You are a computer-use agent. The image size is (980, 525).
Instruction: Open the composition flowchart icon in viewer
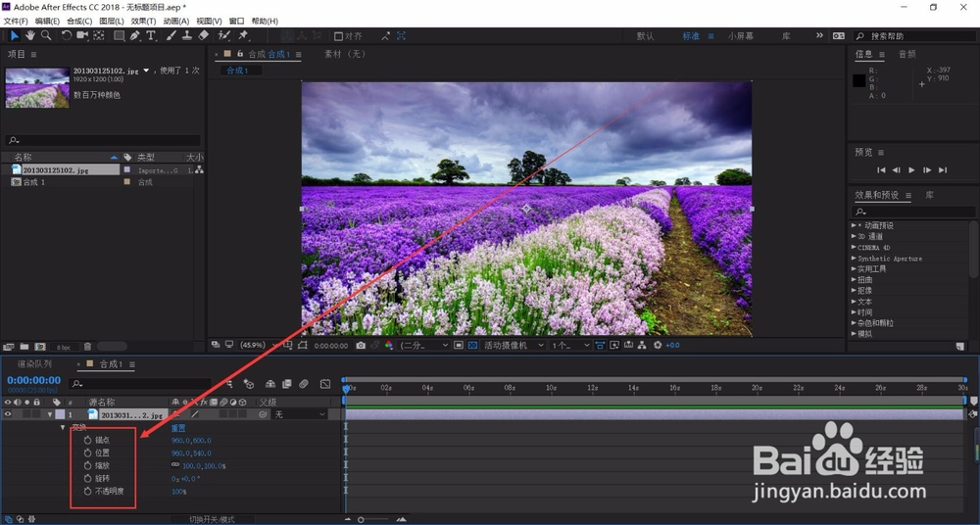[x=642, y=345]
